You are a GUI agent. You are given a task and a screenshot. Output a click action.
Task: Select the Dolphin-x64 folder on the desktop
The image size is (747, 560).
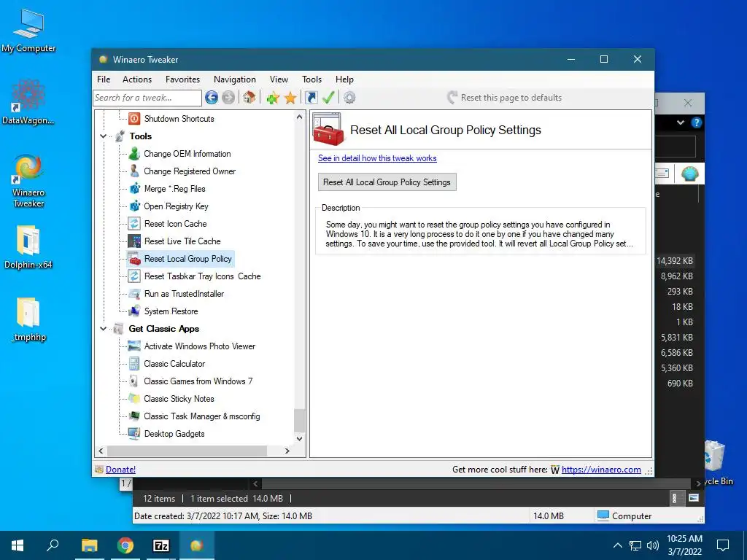click(x=28, y=248)
